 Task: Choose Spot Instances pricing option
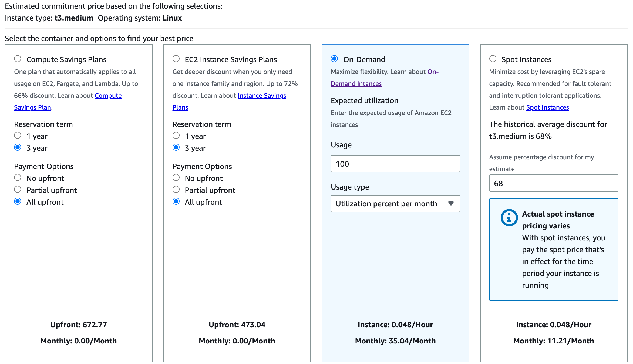click(x=493, y=58)
